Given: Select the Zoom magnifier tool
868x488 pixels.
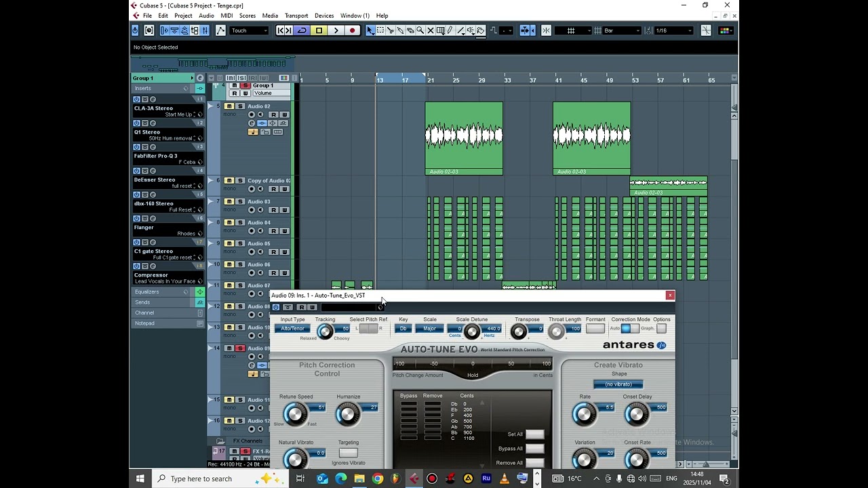Looking at the screenshot, I should click(x=420, y=30).
